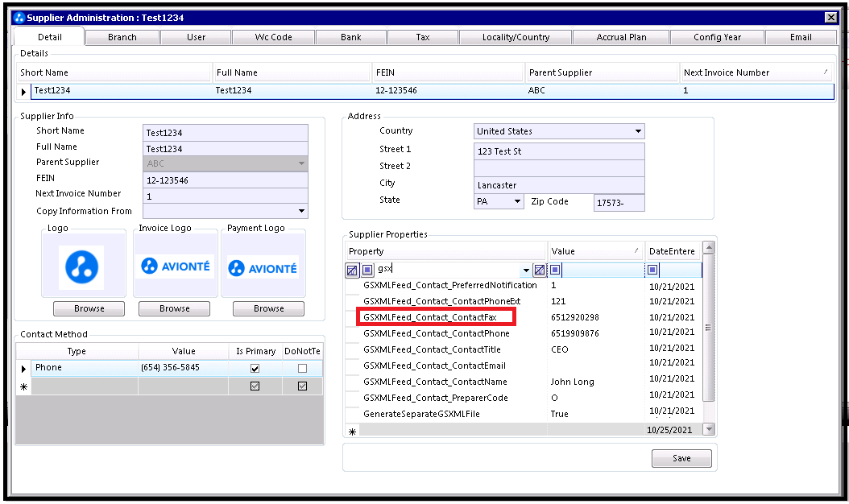This screenshot has width=849, height=504.
Task: Open the State dropdown showing PA
Action: (517, 201)
